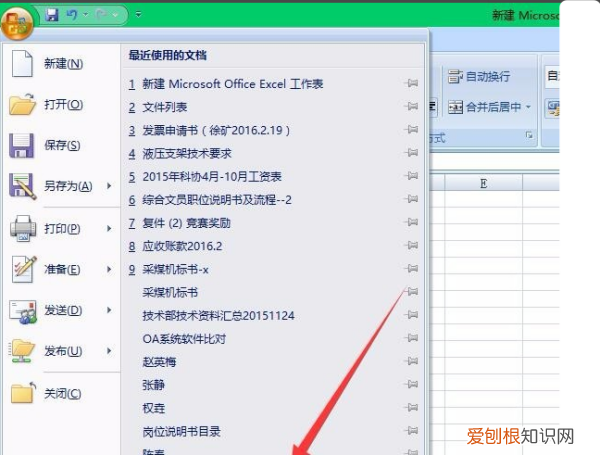Open recent document 应收账款2016.2

[182, 246]
